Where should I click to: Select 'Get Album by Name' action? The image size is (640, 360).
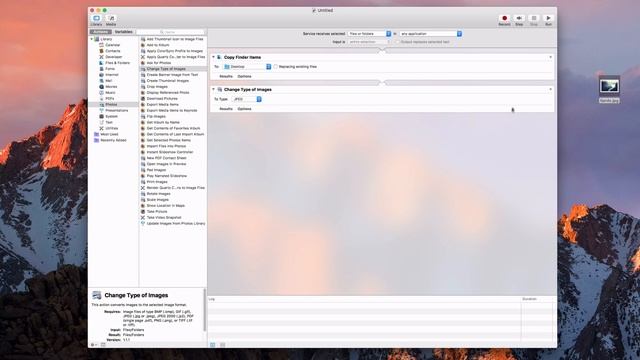point(163,122)
